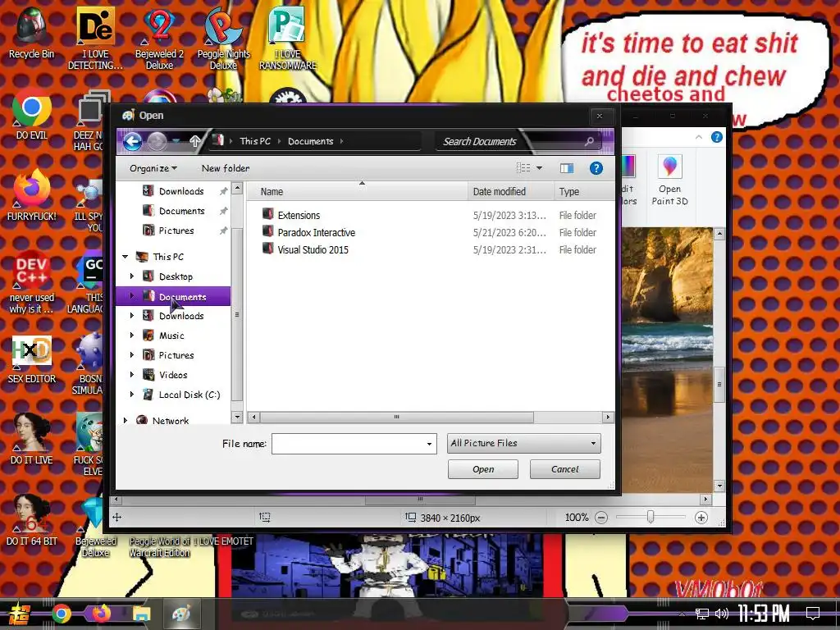Select the Paradox Interactive folder

pyautogui.click(x=316, y=232)
